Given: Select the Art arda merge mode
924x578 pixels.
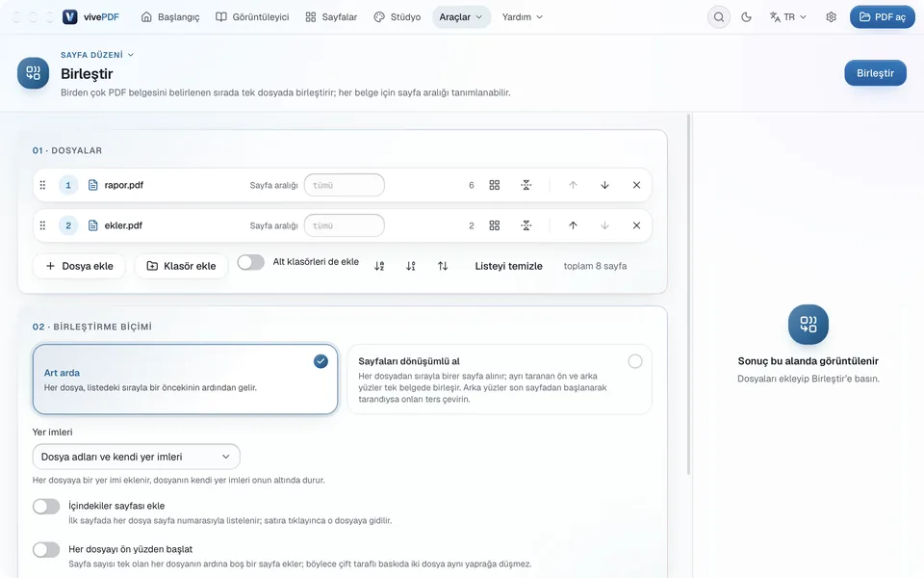Looking at the screenshot, I should pyautogui.click(x=185, y=380).
